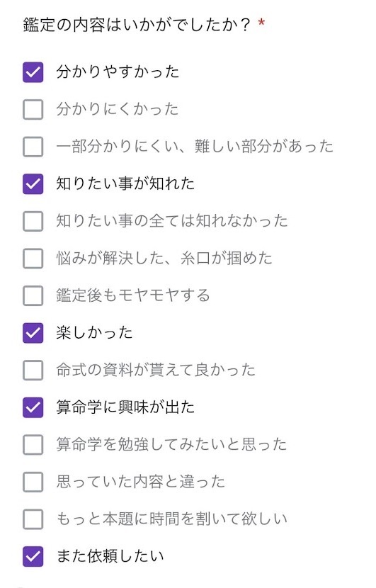
Task: Tick 一部分かりにくい、難しい部分があった checkbox
Action: click(33, 146)
